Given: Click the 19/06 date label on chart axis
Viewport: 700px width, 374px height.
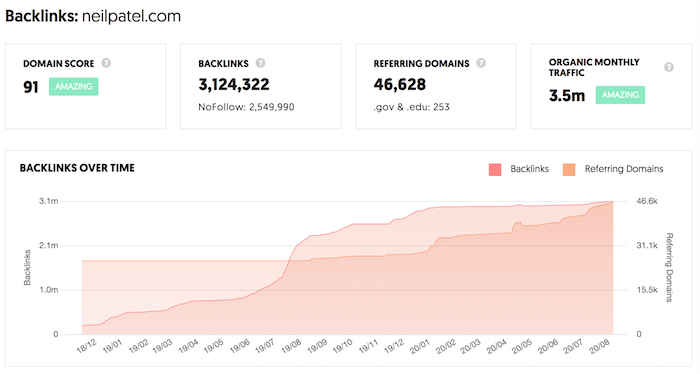Looking at the screenshot, I should (239, 346).
